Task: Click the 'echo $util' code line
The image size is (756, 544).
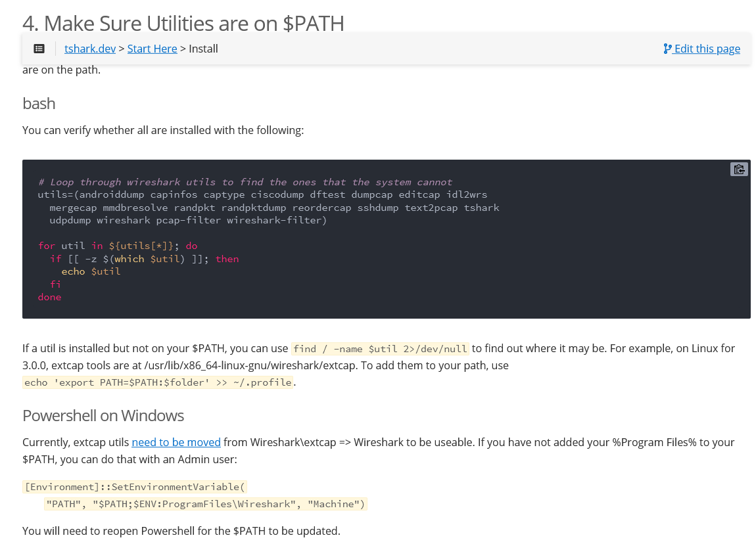Action: click(91, 271)
